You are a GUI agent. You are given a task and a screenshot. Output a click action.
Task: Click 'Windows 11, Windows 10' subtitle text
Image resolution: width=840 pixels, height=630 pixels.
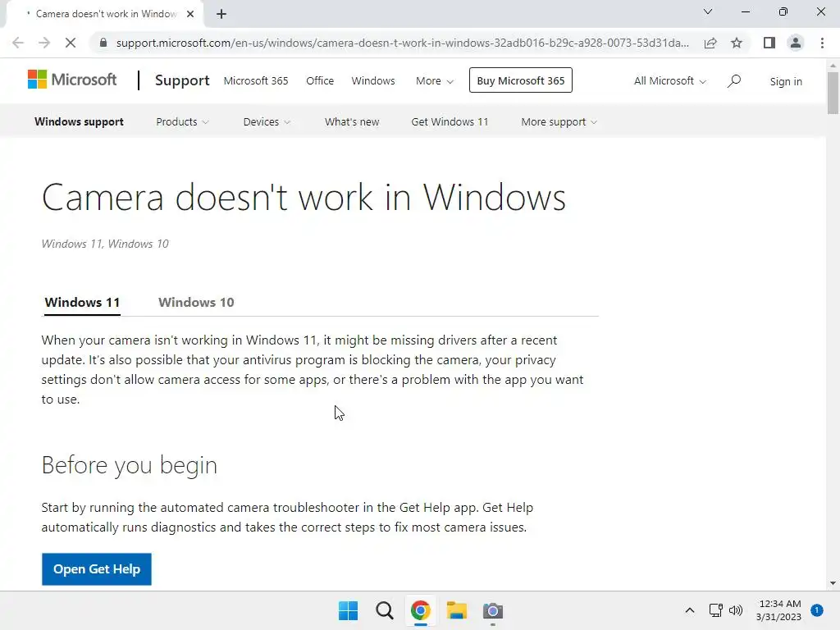coord(105,244)
